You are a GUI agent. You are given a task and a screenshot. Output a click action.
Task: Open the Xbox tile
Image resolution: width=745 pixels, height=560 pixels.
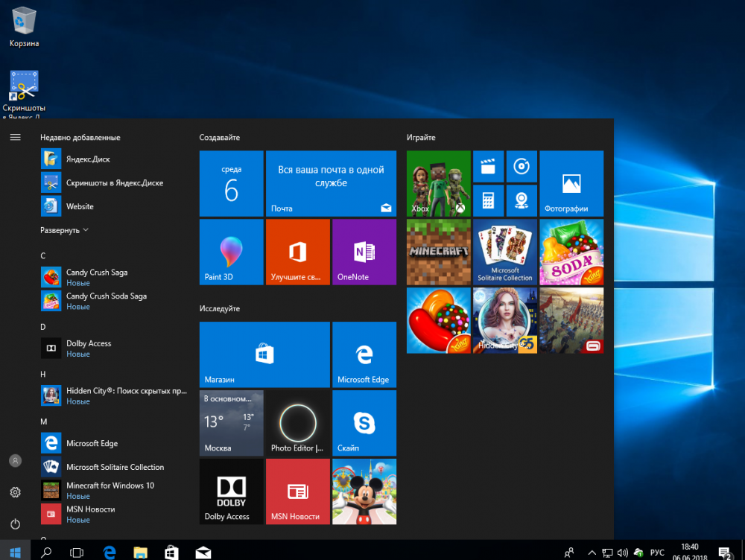tap(438, 183)
